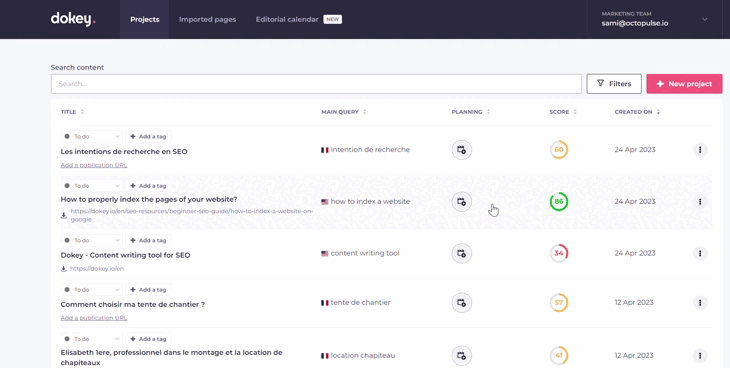Open 'To do' status dropdown for 'How to properly index'

click(x=92, y=186)
